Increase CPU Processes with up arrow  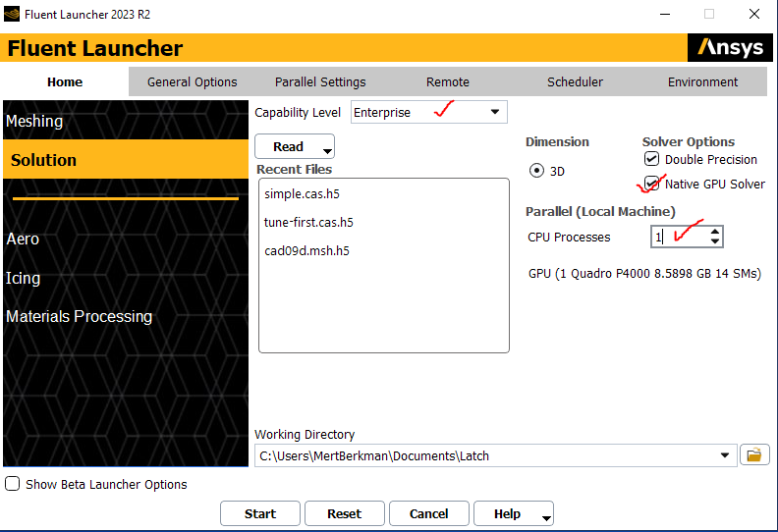click(x=715, y=232)
